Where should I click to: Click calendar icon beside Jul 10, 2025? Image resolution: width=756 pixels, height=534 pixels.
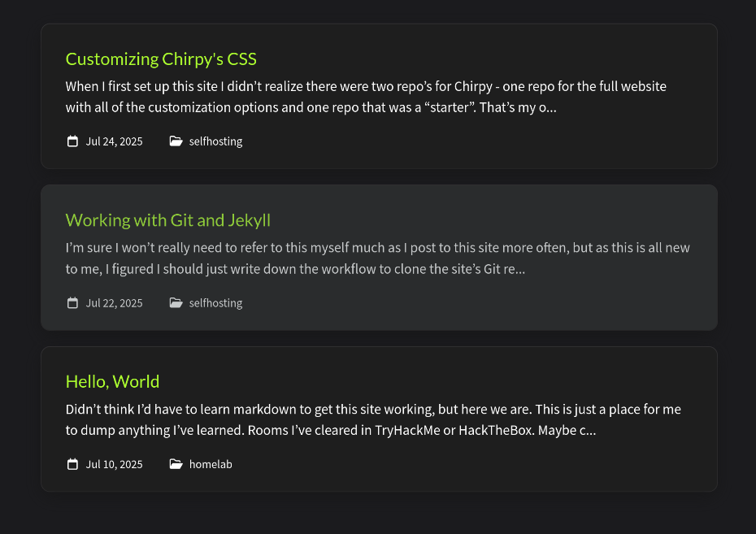[72, 464]
